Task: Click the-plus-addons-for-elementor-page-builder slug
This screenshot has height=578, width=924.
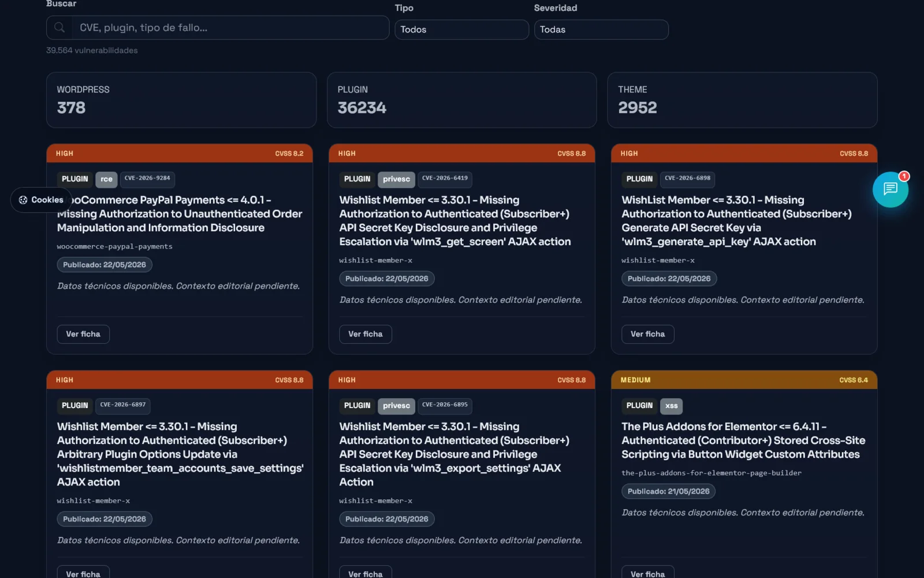Action: coord(711,473)
